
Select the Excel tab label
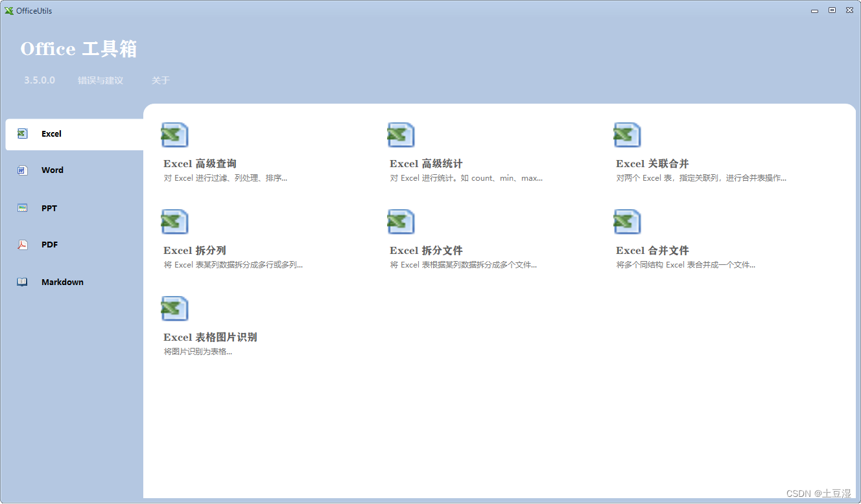click(x=51, y=134)
